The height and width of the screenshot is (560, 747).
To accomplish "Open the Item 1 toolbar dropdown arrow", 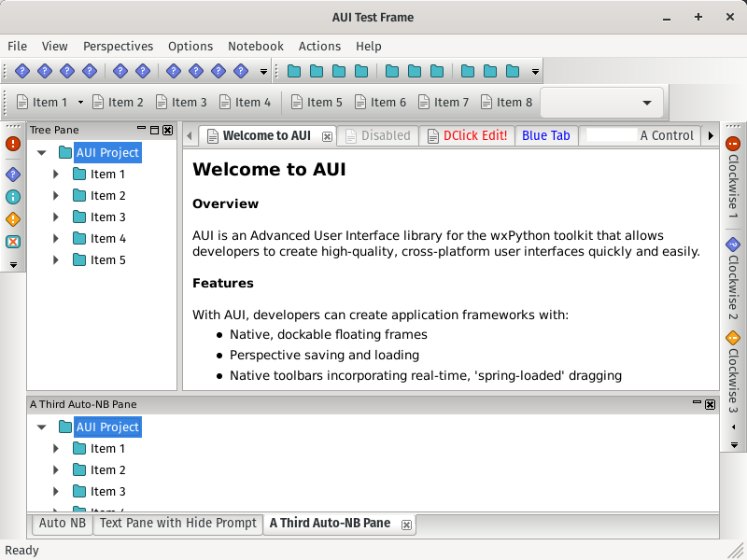I will click(80, 102).
